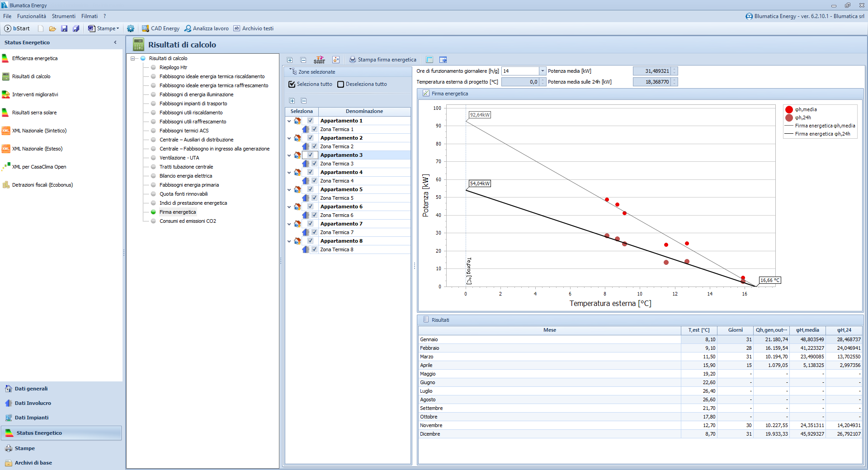The height and width of the screenshot is (470, 868).
Task: Open Interventi migliorativi in the sidebar
Action: (35, 94)
